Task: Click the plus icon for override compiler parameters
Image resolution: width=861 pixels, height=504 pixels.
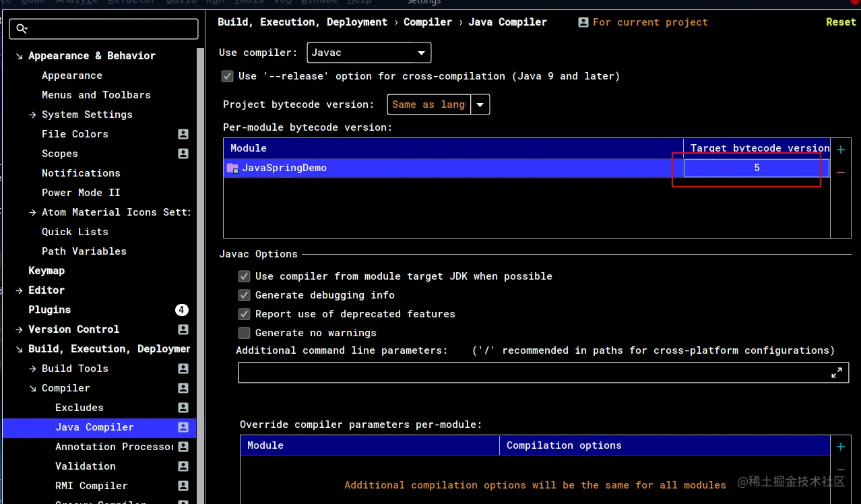Action: coord(841,447)
